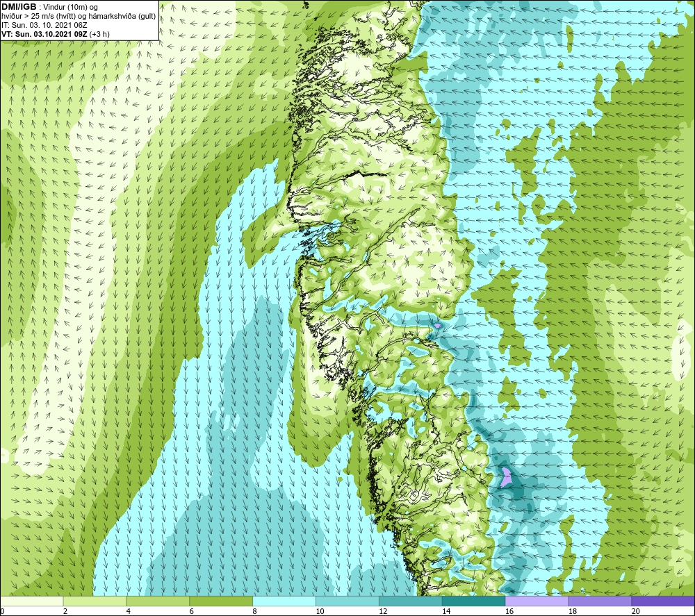This screenshot has height=616, width=695.
Task: Click the scale label "12"
Action: click(x=383, y=611)
